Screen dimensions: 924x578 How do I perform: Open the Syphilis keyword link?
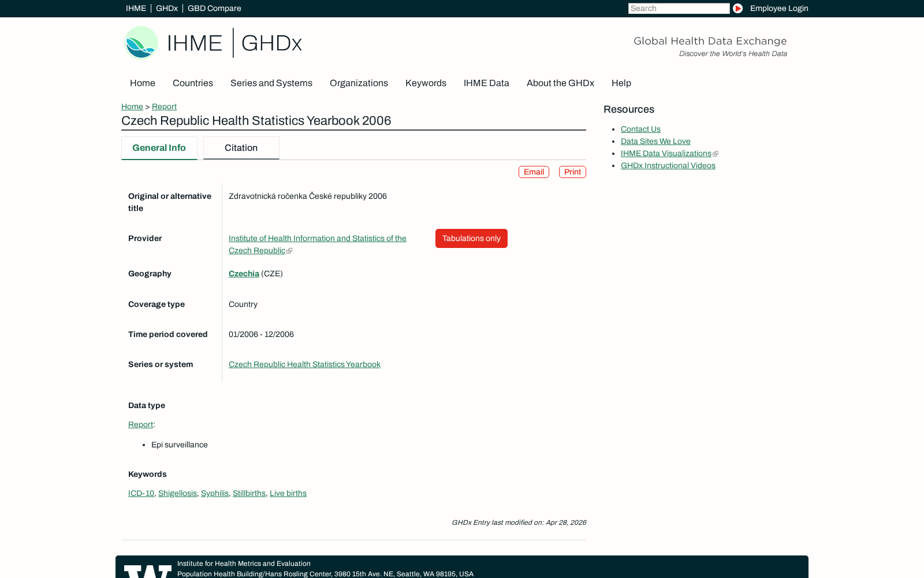tap(215, 494)
